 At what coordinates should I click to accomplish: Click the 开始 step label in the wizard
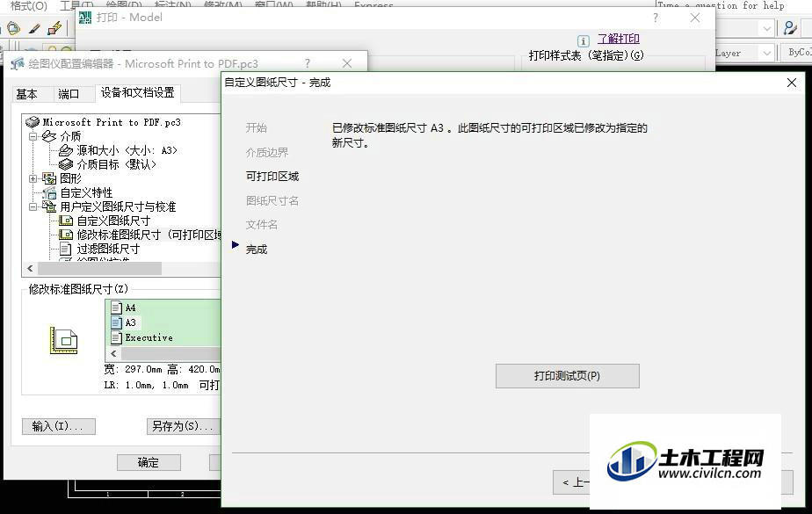coord(257,128)
